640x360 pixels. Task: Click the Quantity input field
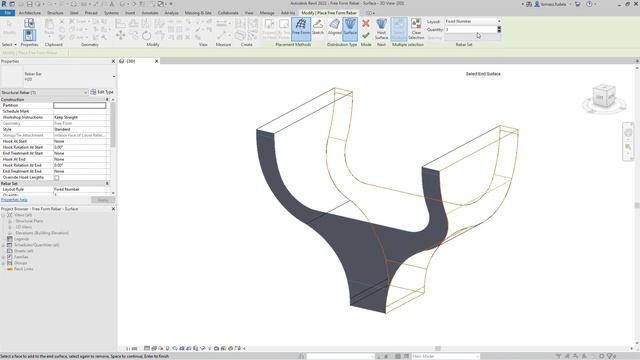[x=470, y=29]
